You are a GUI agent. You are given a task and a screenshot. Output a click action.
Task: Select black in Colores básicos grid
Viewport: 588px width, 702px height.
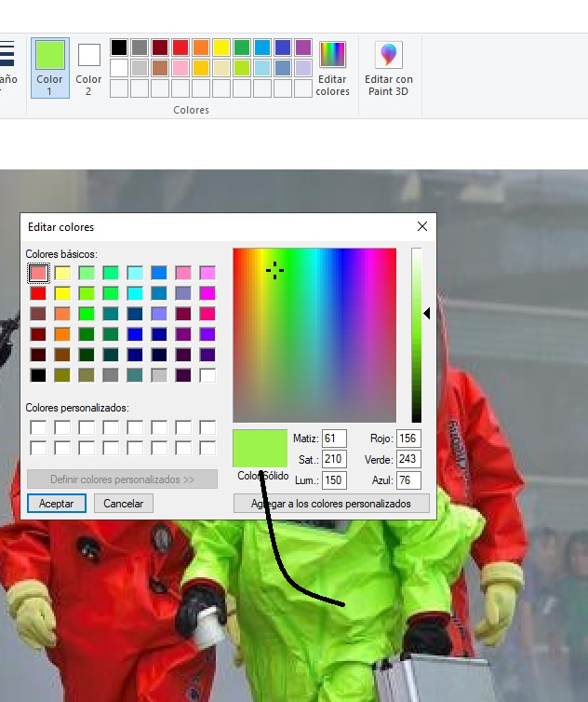click(38, 375)
